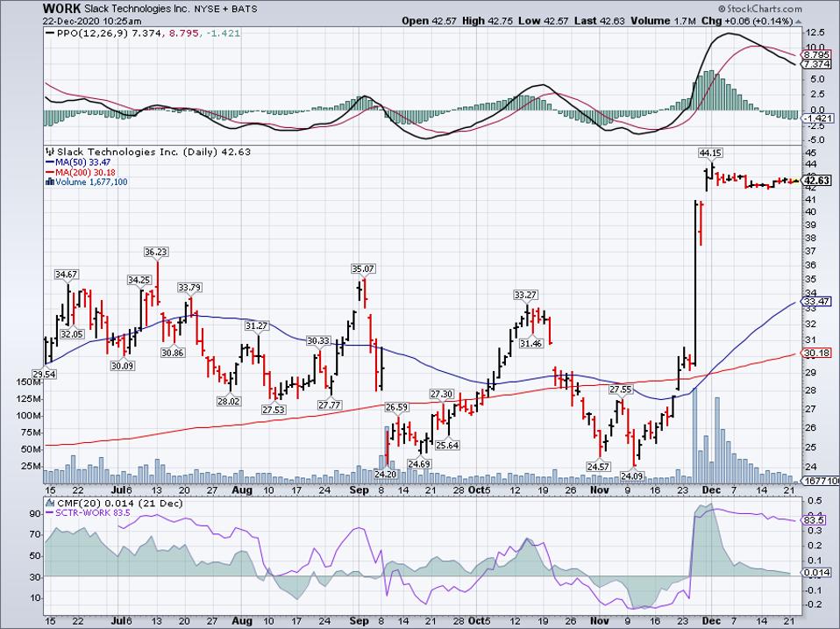Click the 25.64 price label
The width and height of the screenshot is (840, 629).
(447, 446)
